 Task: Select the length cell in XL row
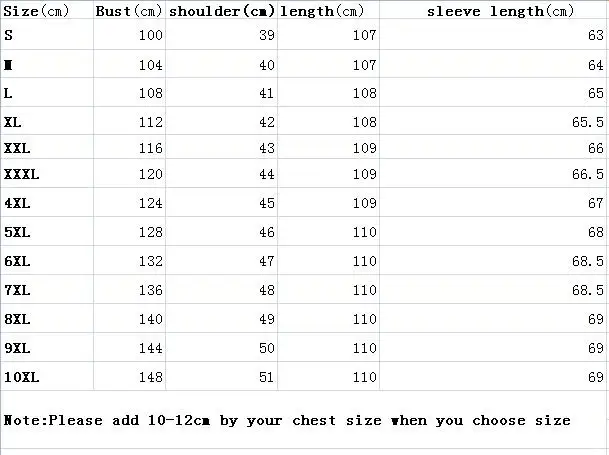364,123
